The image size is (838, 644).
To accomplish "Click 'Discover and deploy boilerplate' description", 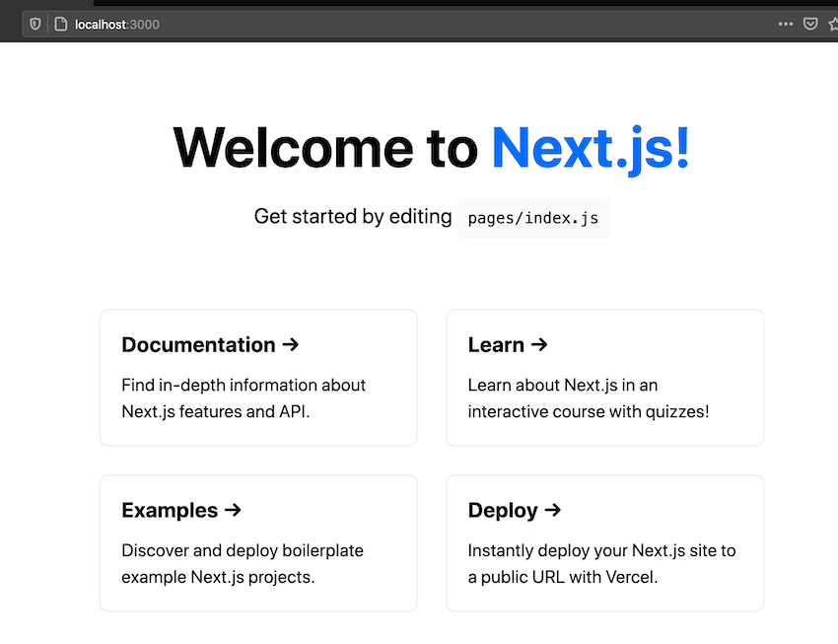I will [x=243, y=550].
